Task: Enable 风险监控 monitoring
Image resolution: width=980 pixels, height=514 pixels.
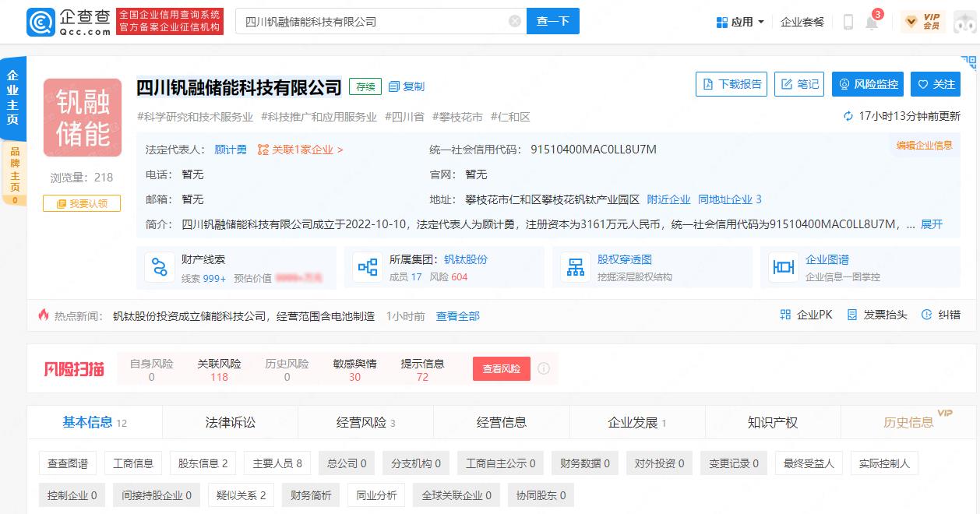Action: 867,84
